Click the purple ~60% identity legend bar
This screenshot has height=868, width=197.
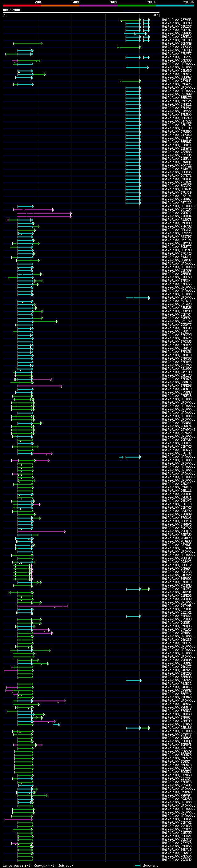pyautogui.click(x=99, y=6)
